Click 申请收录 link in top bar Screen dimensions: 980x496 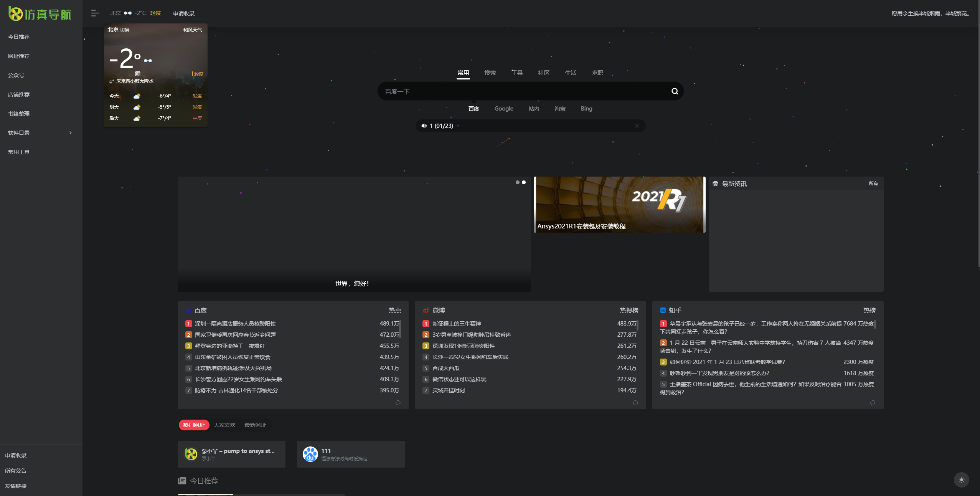tap(184, 13)
